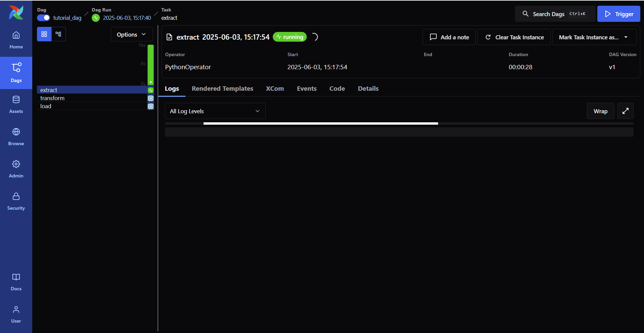Click the duration value 00:00:28

[x=520, y=67]
